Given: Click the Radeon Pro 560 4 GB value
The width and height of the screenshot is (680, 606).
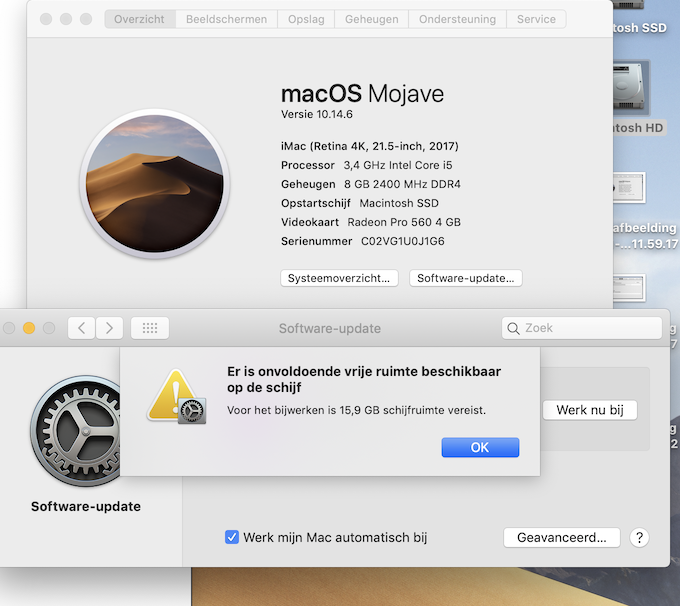Looking at the screenshot, I should click(404, 222).
